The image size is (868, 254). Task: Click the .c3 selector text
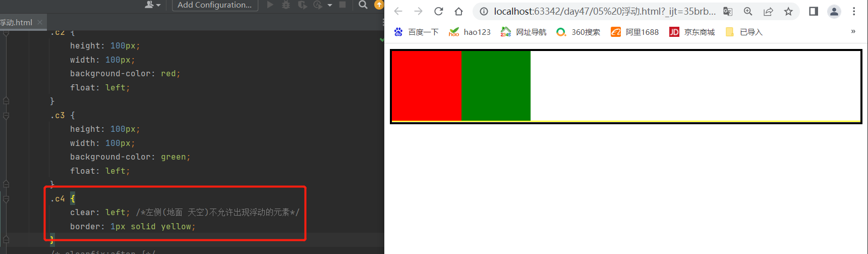[x=57, y=116]
